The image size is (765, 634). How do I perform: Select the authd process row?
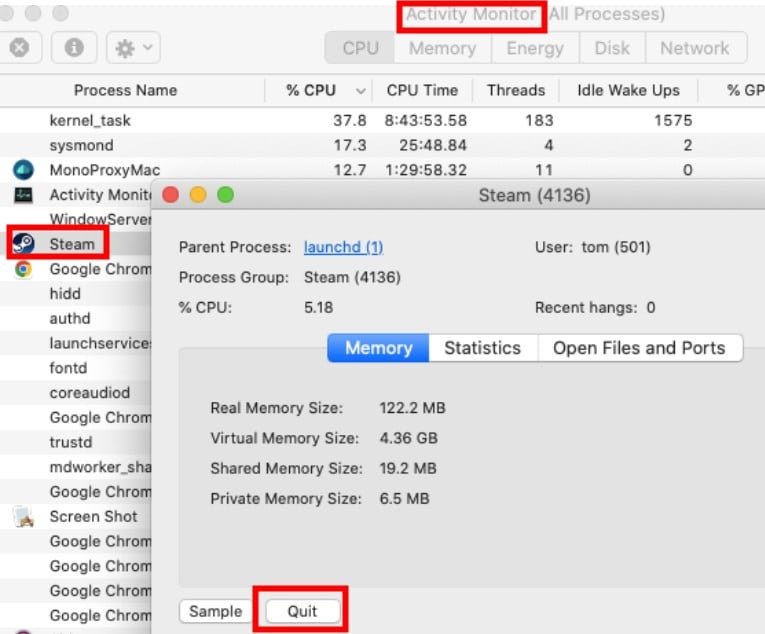(76, 318)
